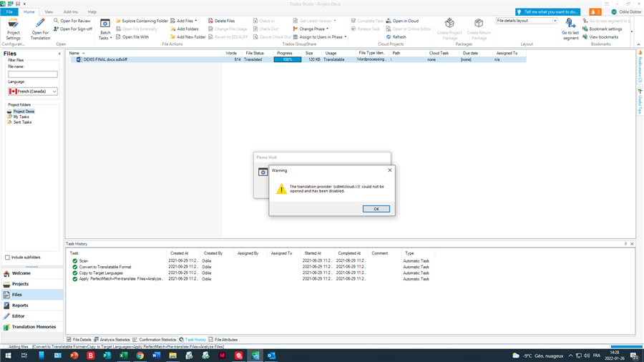Click the 100% progress bar
This screenshot has height=362, width=644.
(288, 59)
